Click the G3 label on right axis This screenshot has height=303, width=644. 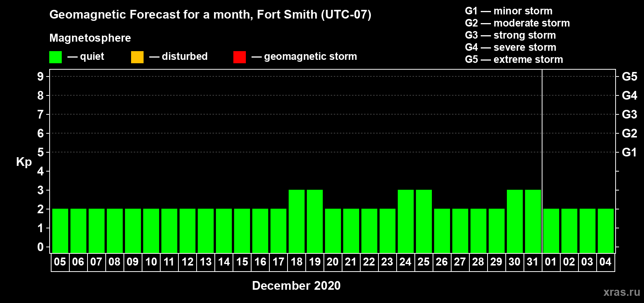(630, 114)
